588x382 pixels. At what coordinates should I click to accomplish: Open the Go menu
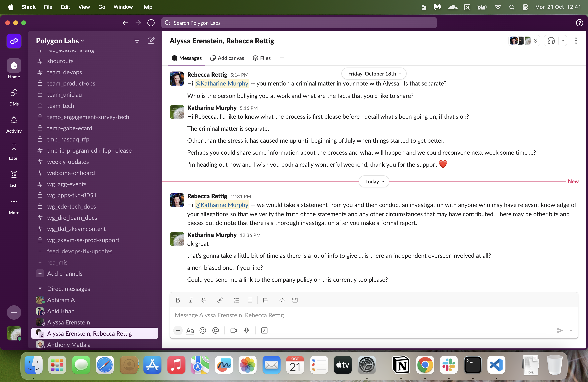tap(102, 7)
